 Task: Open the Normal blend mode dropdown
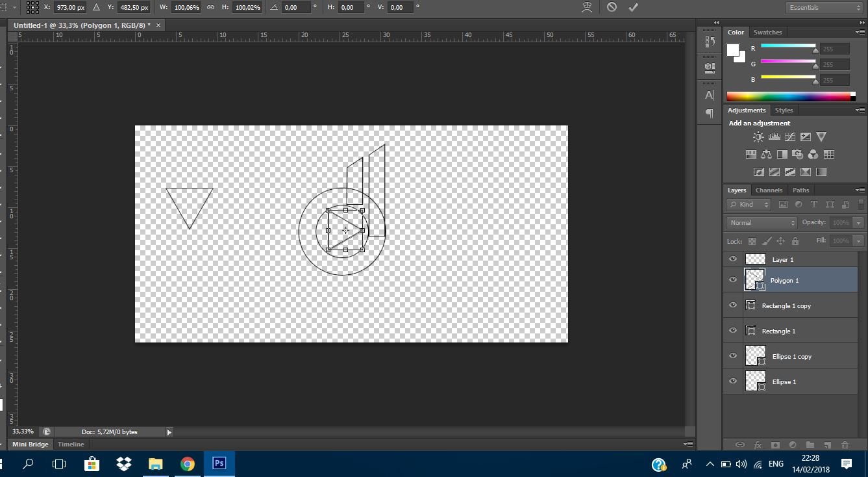tap(761, 222)
